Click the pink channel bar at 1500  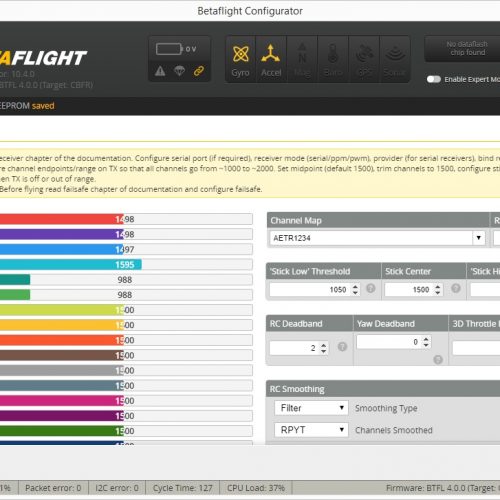[x=126, y=401]
